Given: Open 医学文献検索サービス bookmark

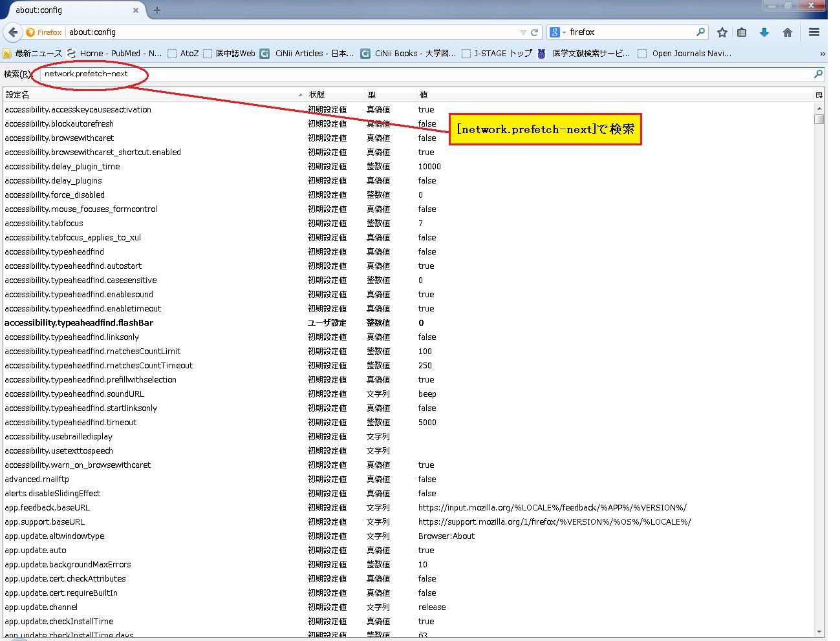Looking at the screenshot, I should (584, 54).
